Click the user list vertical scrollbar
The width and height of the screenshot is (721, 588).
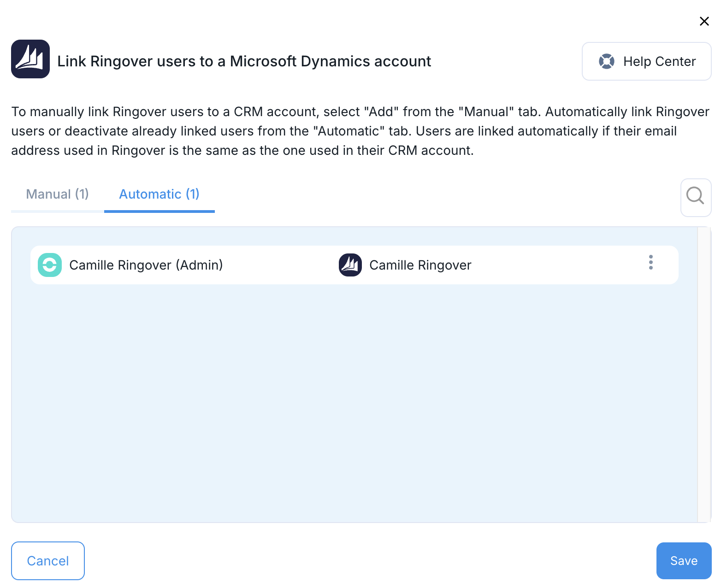(704, 374)
